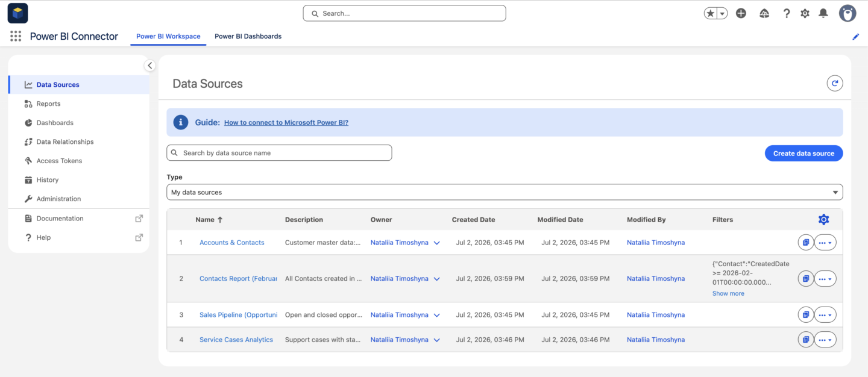Open actions menu for Sales Pipeline row
The image size is (868, 377).
point(825,315)
